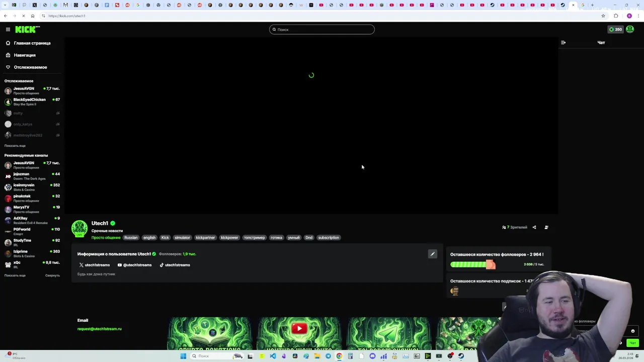Open recommended channel PGFworld
This screenshot has width=644, height=362.
point(32,231)
